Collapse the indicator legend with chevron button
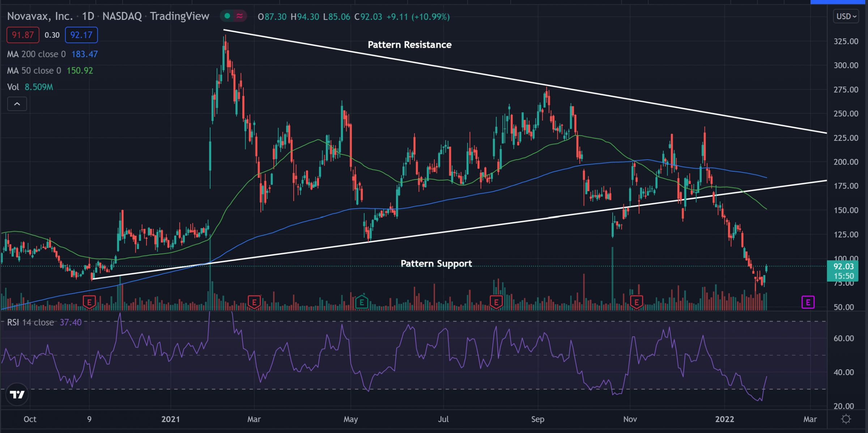This screenshot has width=868, height=433. click(17, 104)
